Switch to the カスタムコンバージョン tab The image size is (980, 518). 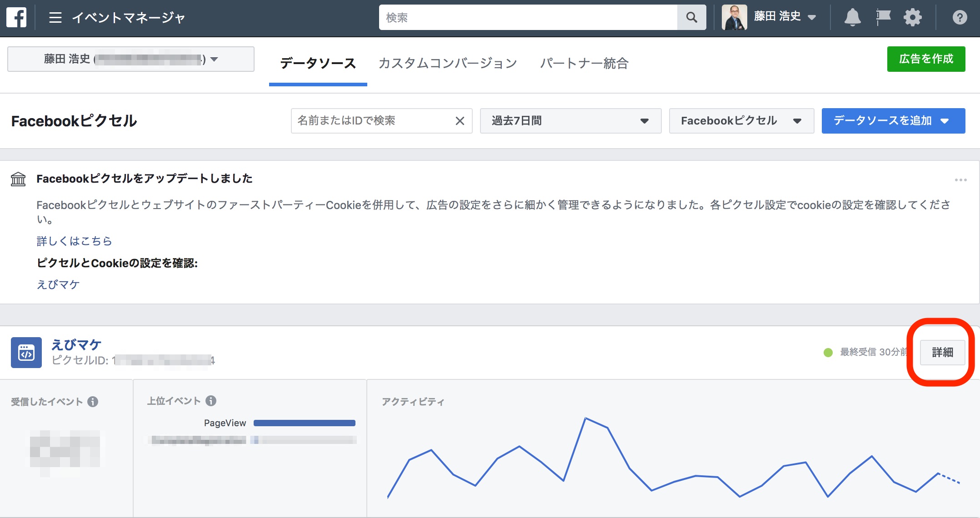tap(448, 63)
